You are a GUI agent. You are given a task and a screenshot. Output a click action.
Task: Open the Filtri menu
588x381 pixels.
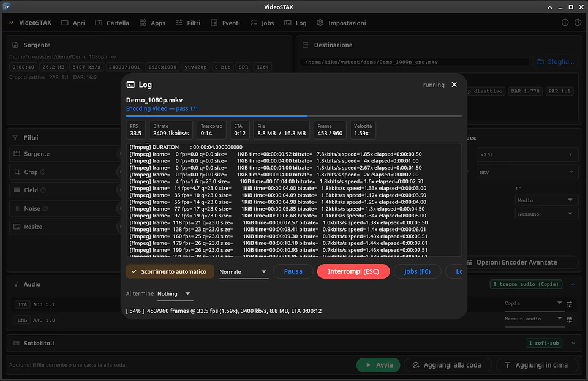pos(188,23)
